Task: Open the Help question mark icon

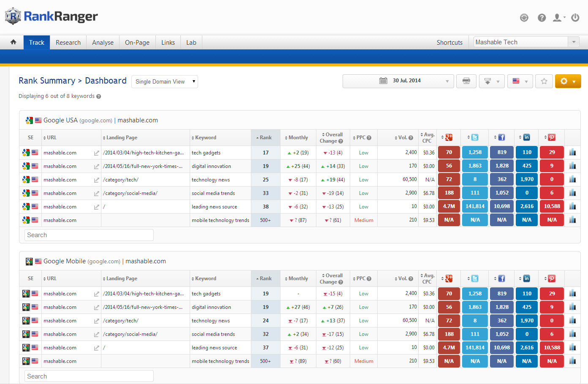Action: (x=542, y=18)
